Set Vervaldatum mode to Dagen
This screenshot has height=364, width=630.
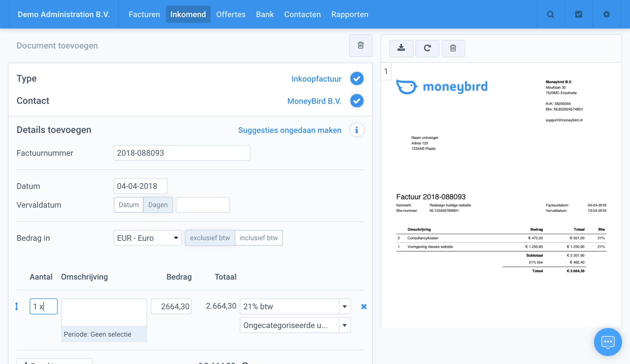158,205
